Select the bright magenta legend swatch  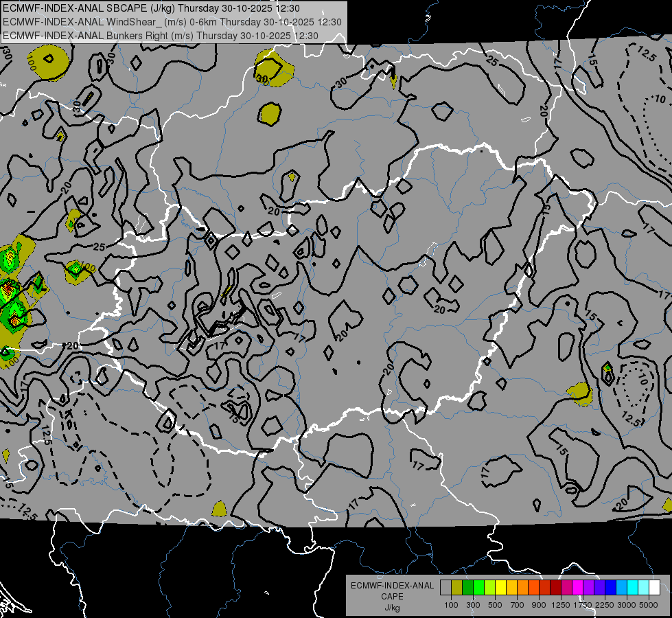(x=578, y=587)
